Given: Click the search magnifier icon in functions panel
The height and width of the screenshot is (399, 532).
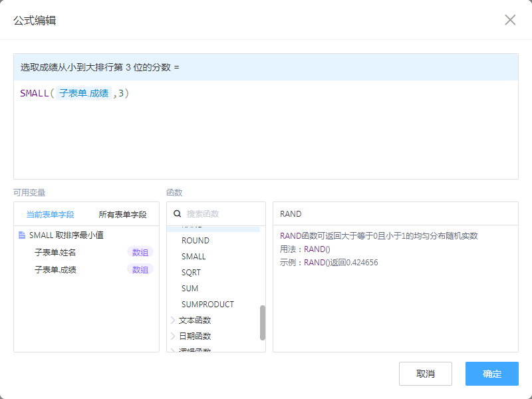Looking at the screenshot, I should click(x=178, y=214).
